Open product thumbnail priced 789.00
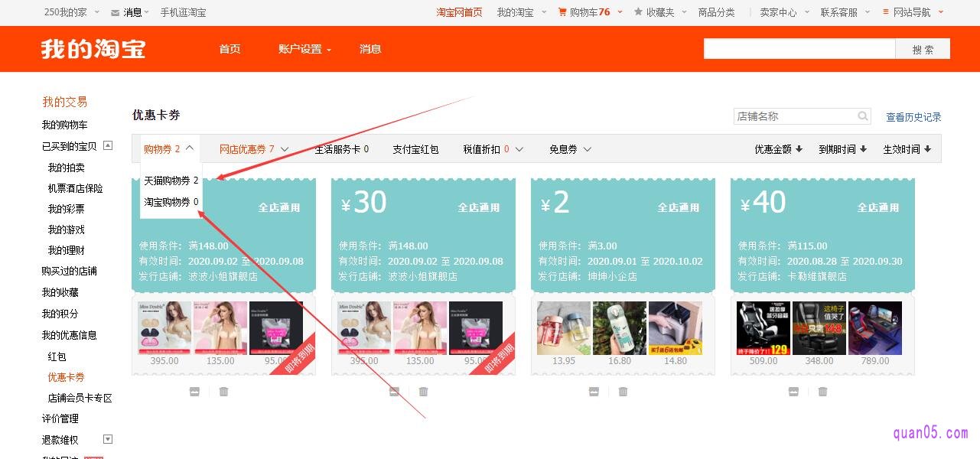Screen dimensions: 980x459 click(875, 328)
